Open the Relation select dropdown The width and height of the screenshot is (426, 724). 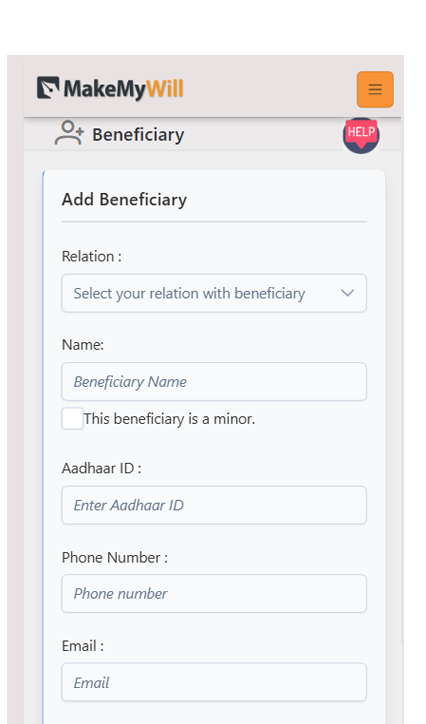[x=214, y=293]
